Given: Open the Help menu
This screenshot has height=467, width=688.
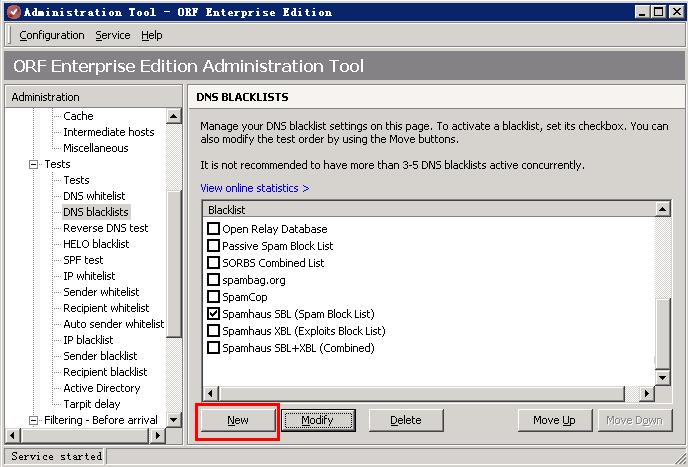Looking at the screenshot, I should [151, 35].
